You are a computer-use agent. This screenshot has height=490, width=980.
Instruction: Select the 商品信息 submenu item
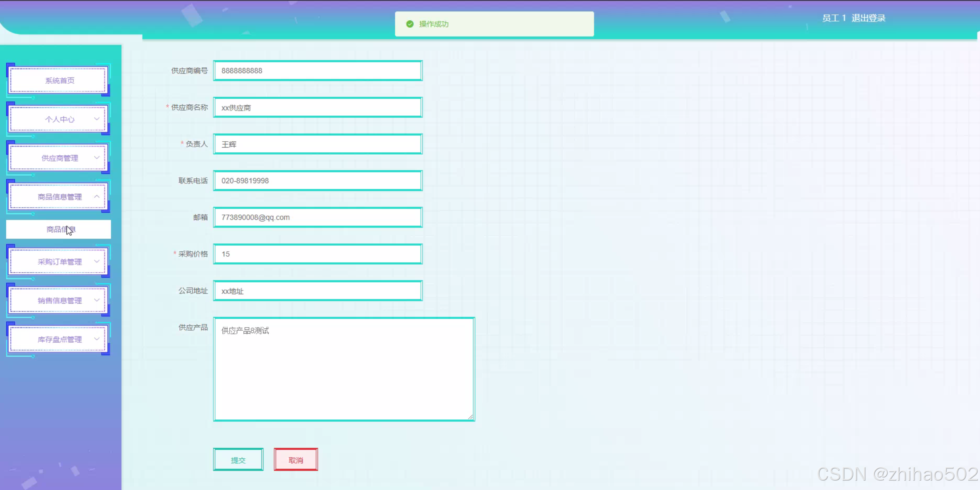click(59, 229)
